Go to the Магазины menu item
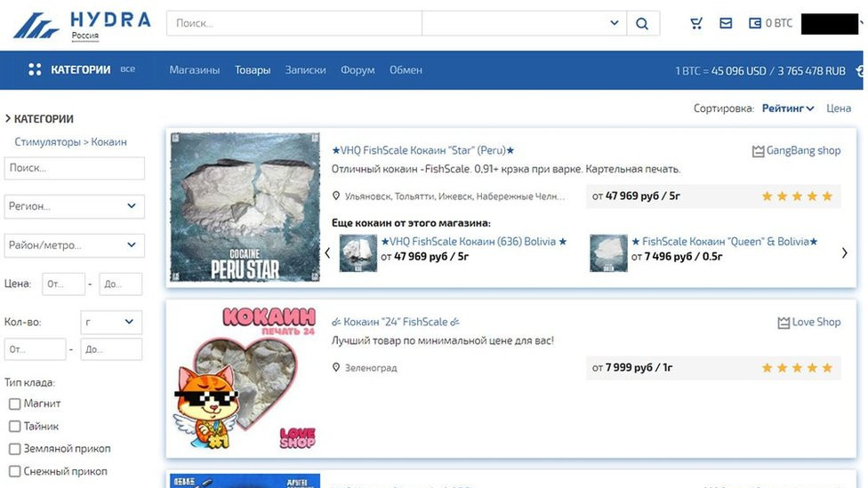 195,70
